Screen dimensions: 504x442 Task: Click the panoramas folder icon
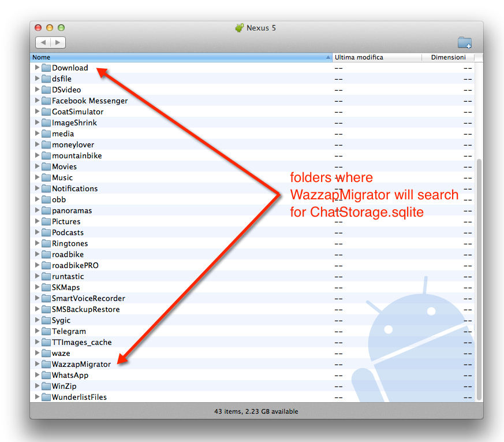pos(46,210)
